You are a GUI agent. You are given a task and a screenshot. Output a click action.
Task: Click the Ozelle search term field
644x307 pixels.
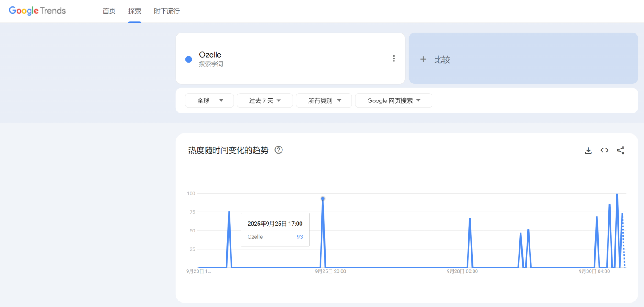pyautogui.click(x=210, y=55)
